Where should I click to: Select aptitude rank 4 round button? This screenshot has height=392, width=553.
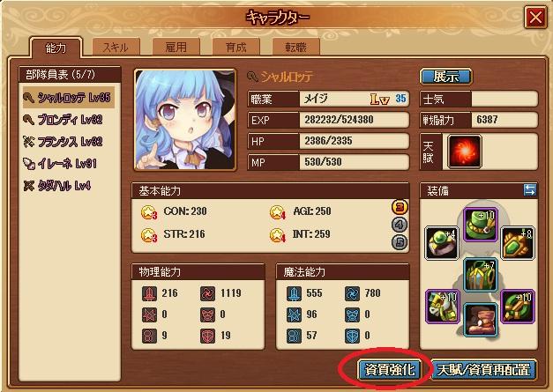[x=400, y=225]
